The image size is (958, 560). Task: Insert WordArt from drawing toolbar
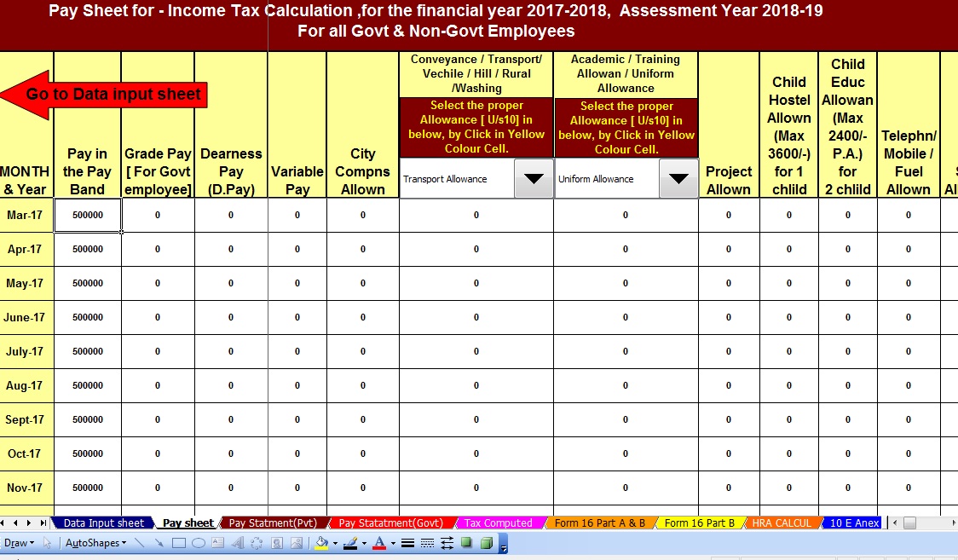point(238,543)
